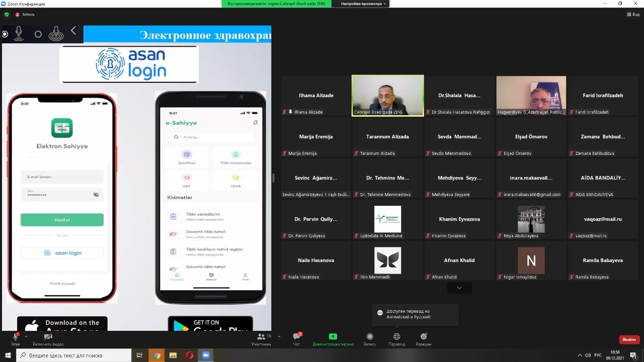Open Opera from the taskbar

(x=189, y=355)
